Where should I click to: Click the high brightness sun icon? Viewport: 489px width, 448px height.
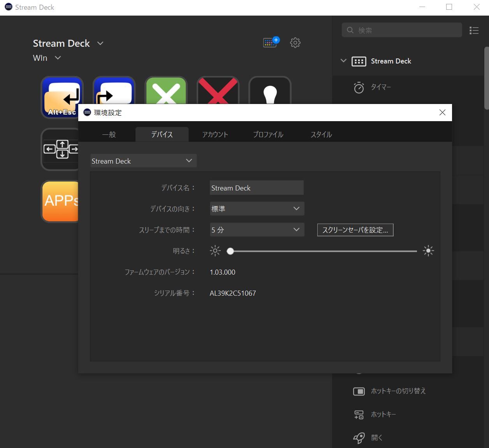coord(428,250)
